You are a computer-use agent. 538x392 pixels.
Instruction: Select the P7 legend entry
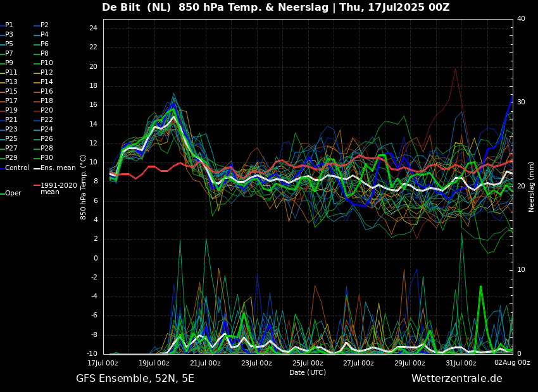point(6,54)
